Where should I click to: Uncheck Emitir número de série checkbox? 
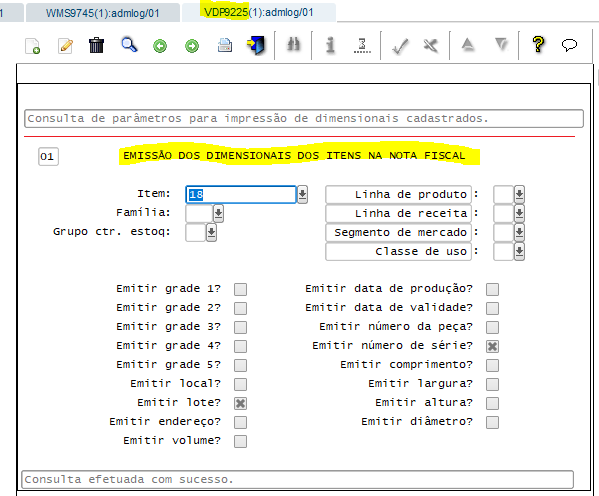click(492, 347)
